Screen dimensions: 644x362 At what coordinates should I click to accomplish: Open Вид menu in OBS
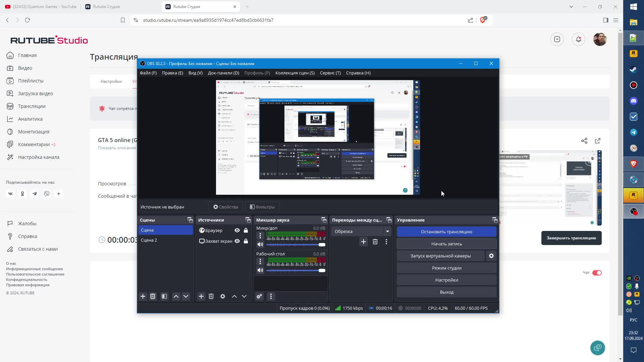point(195,73)
